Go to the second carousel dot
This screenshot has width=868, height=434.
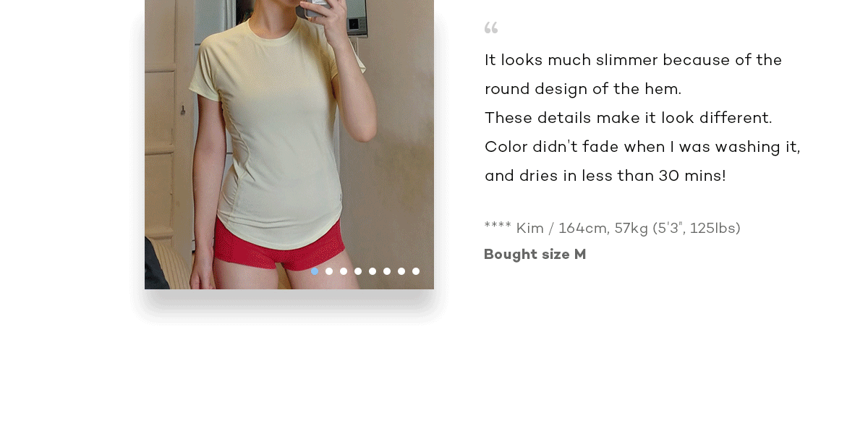(x=329, y=271)
